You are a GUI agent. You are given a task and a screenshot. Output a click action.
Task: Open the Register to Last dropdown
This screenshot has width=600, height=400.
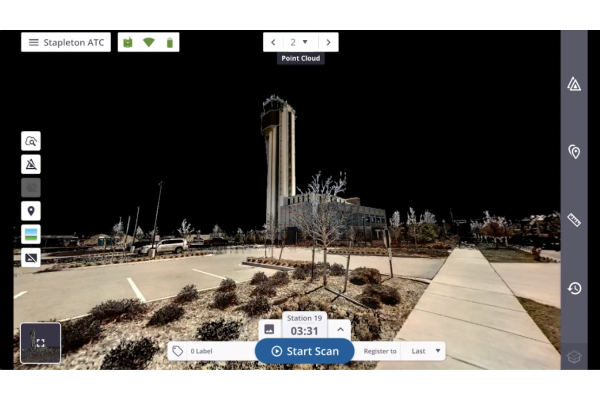(x=424, y=351)
